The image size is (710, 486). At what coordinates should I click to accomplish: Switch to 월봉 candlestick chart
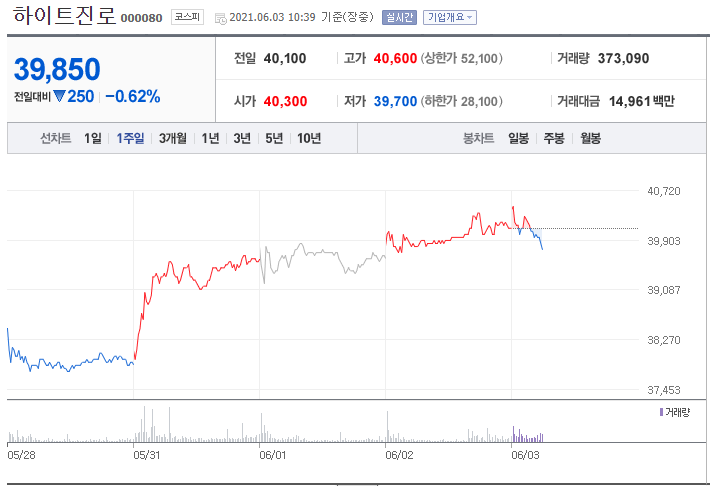[x=590, y=138]
